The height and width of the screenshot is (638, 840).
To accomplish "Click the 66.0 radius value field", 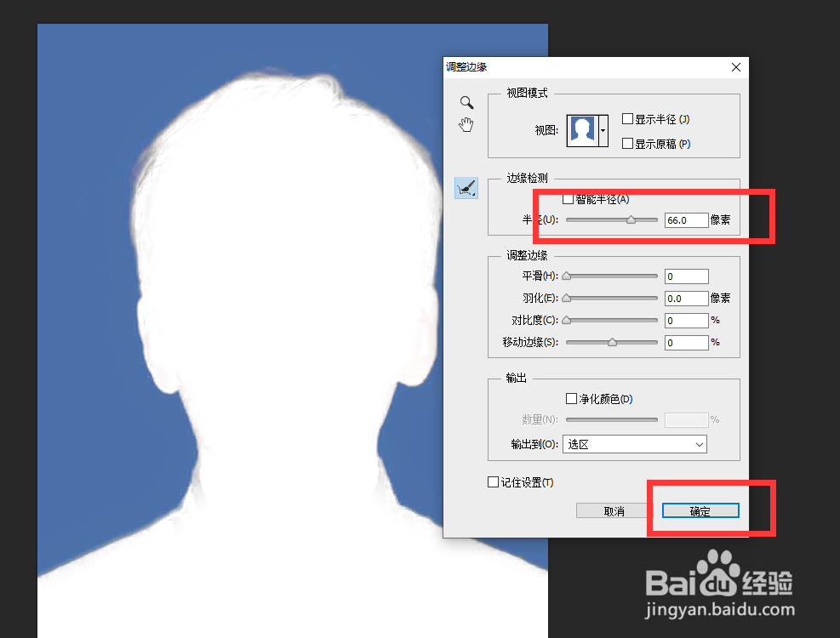I will (x=686, y=219).
